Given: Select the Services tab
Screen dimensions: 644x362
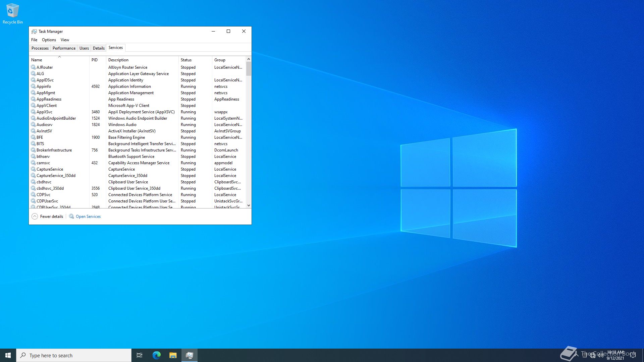Looking at the screenshot, I should [x=116, y=48].
